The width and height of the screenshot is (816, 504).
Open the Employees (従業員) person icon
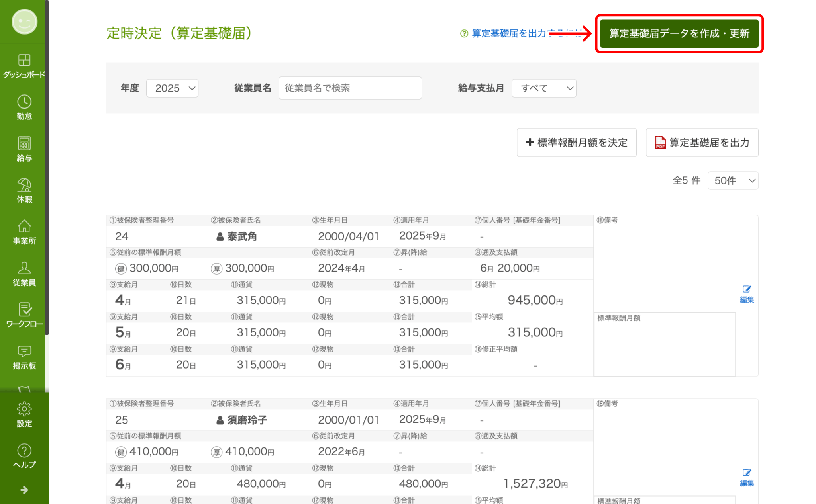[x=24, y=268]
